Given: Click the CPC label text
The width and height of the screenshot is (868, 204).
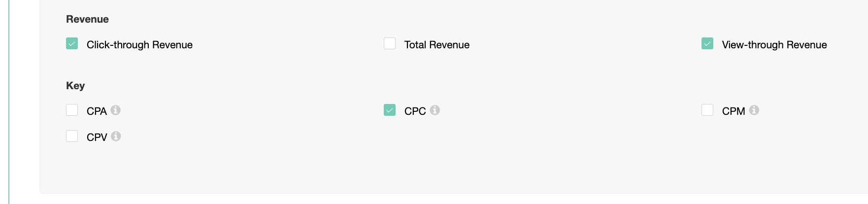Looking at the screenshot, I should (x=415, y=111).
